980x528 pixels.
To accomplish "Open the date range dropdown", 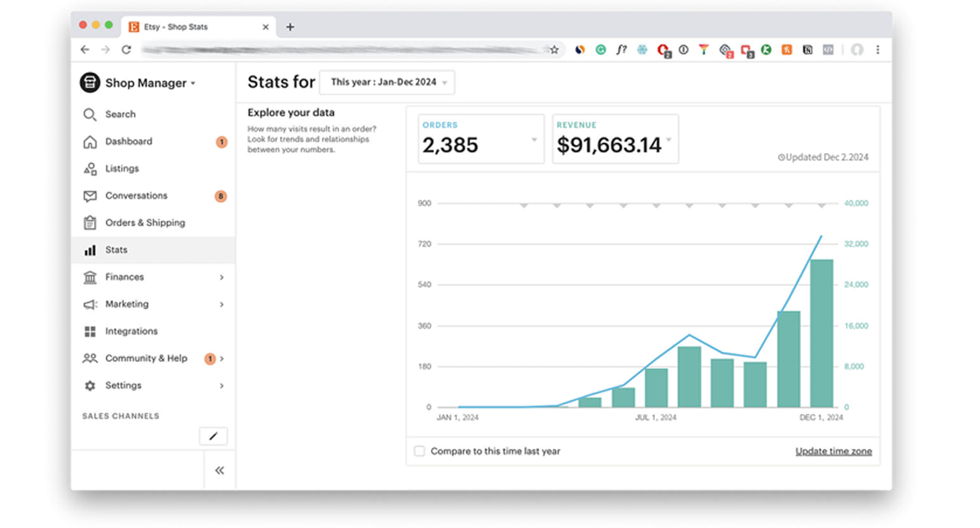I will point(387,82).
